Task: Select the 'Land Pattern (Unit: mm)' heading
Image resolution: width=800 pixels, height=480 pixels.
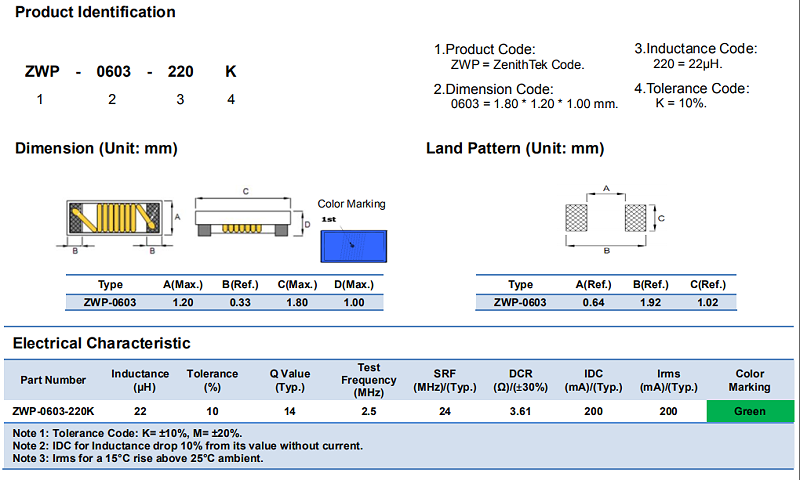Action: pyautogui.click(x=515, y=148)
